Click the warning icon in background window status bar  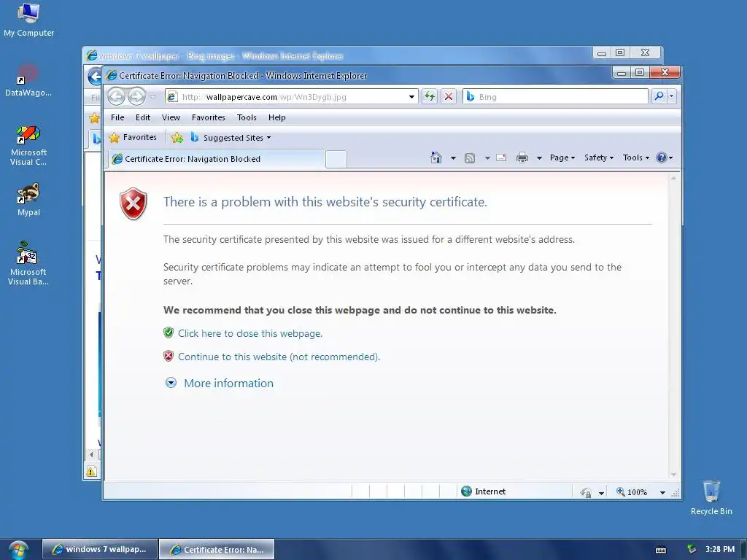click(x=91, y=472)
